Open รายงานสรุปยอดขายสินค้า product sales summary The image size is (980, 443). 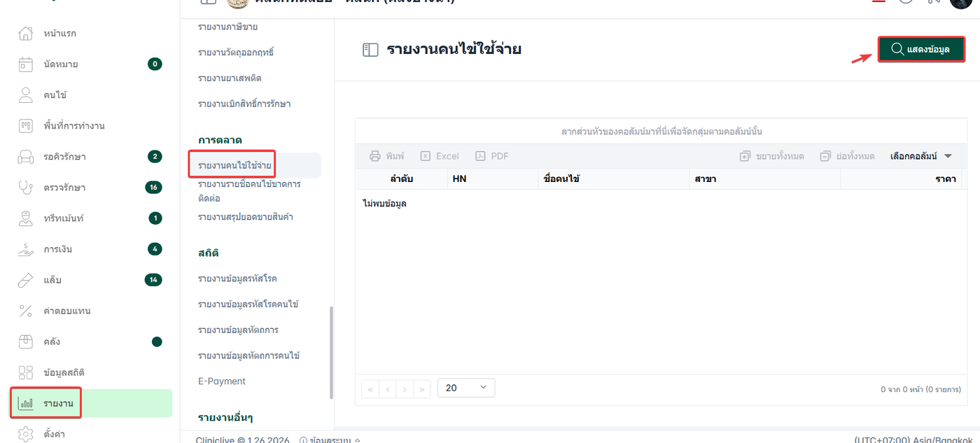point(245,217)
